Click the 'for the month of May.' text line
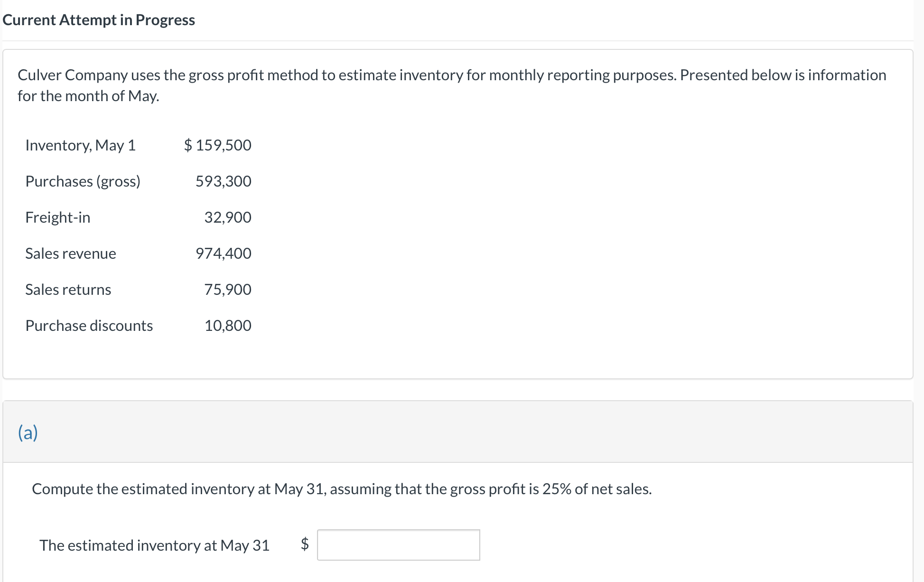 coord(88,96)
